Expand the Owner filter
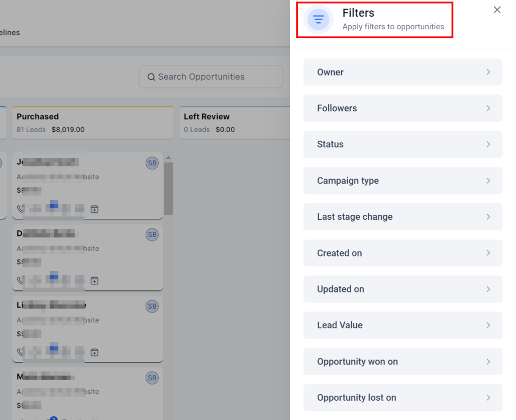516x420 pixels. (x=403, y=72)
